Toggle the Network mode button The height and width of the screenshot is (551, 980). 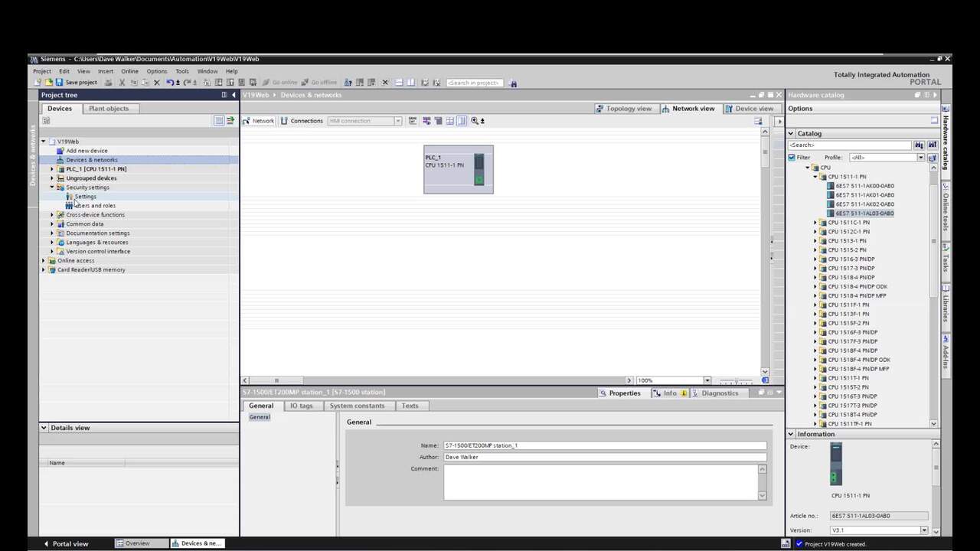258,121
